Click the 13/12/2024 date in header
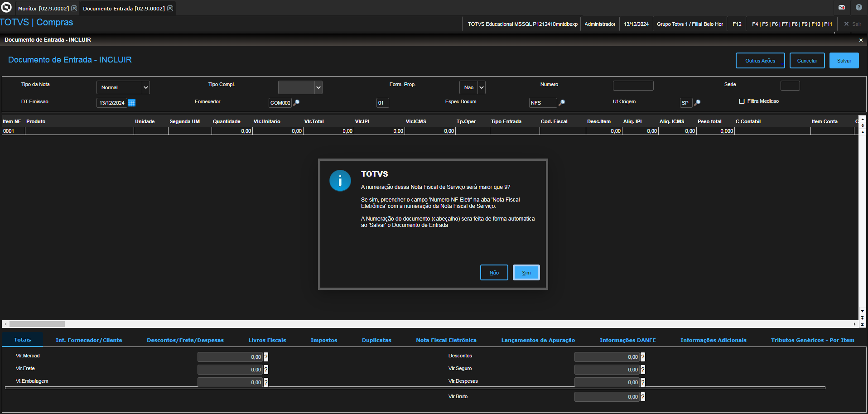The width and height of the screenshot is (868, 414). coord(636,24)
